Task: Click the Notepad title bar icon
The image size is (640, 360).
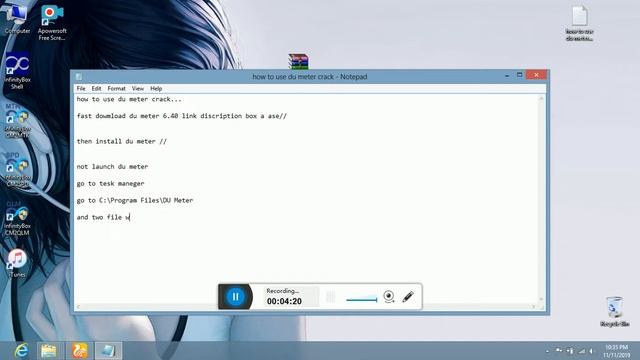Action: click(x=79, y=77)
